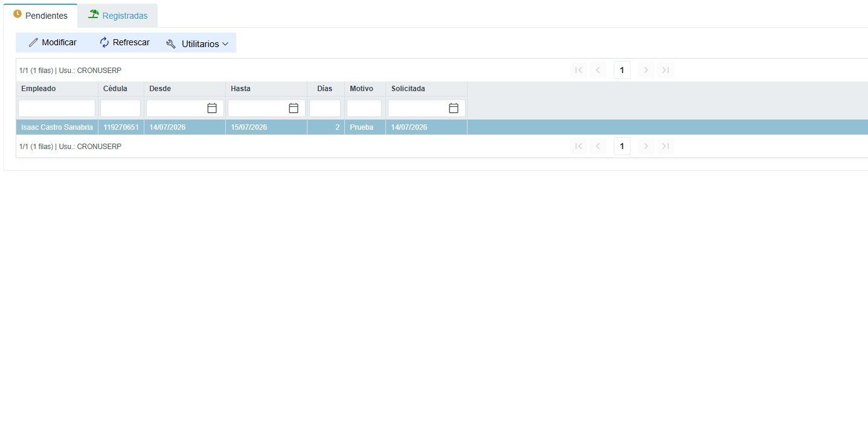Viewport: 868px width, 437px height.
Task: Click the Días value 2 cell
Action: [326, 127]
